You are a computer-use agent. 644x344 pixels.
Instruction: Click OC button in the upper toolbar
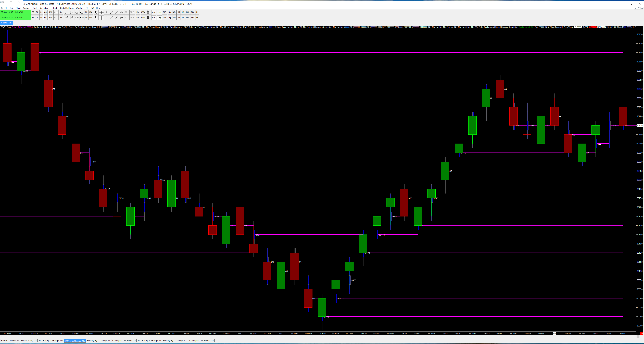click(x=37, y=12)
